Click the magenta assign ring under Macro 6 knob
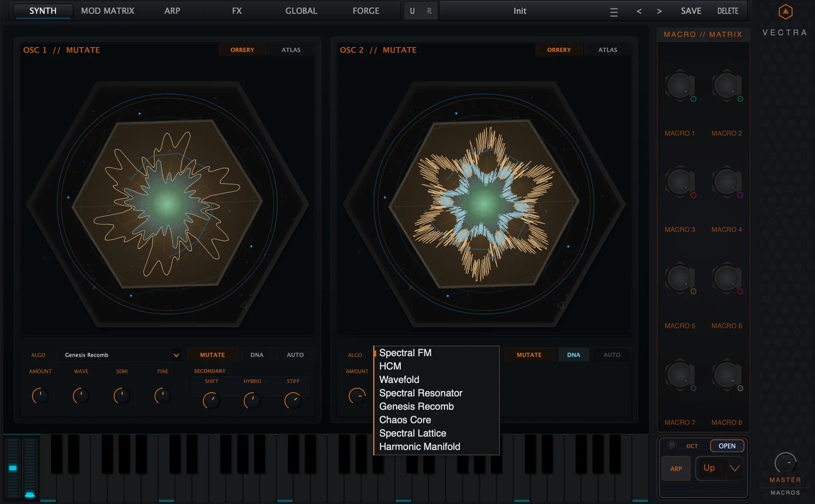 pyautogui.click(x=740, y=292)
